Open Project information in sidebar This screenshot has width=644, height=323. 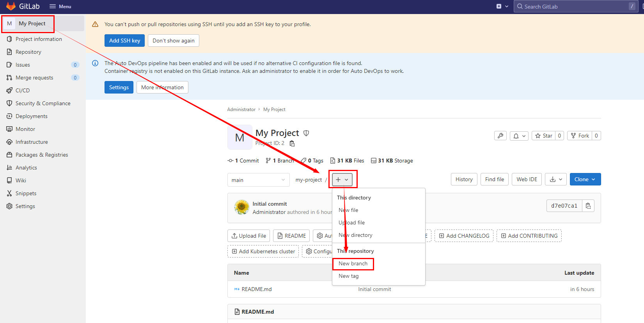tap(39, 39)
